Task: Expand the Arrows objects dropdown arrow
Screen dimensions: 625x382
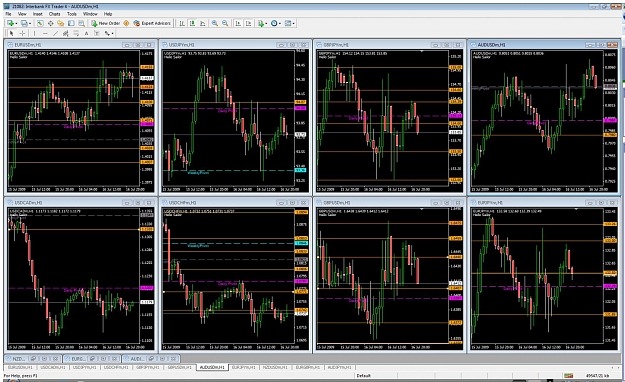Action: pos(113,33)
